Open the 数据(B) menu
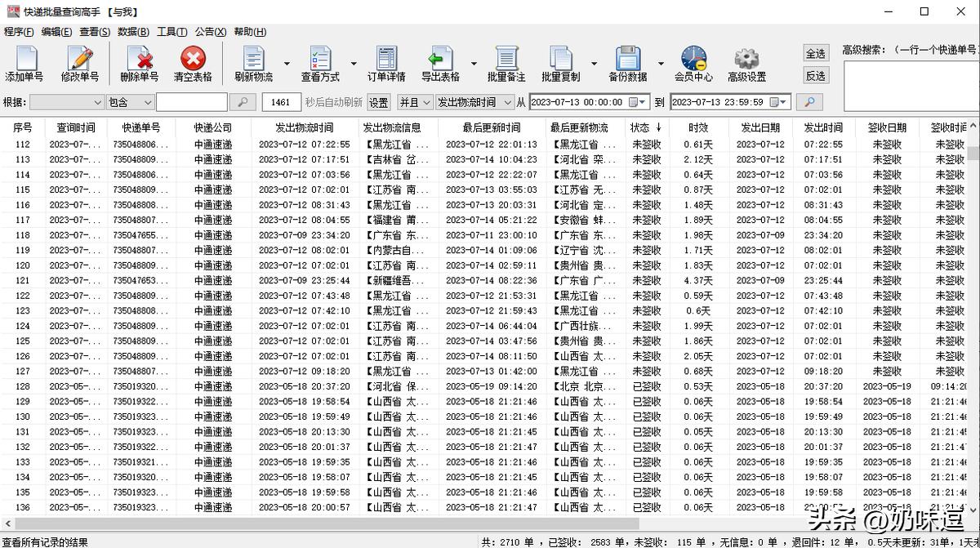This screenshot has height=548, width=980. point(133,32)
